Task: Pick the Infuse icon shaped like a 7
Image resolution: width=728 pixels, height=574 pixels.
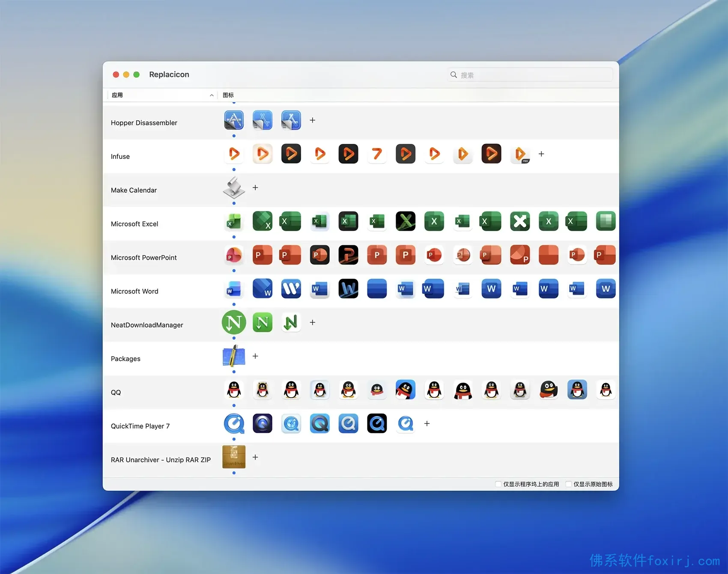Action: click(x=377, y=154)
